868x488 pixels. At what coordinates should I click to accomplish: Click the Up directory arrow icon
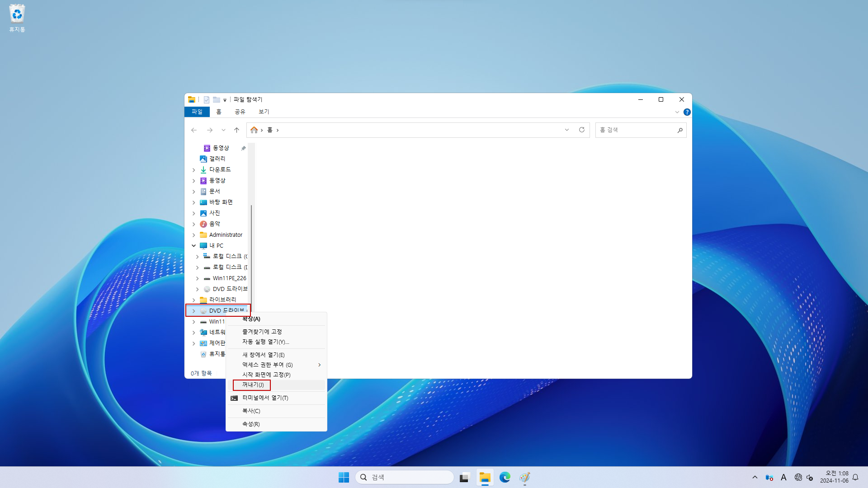click(236, 130)
